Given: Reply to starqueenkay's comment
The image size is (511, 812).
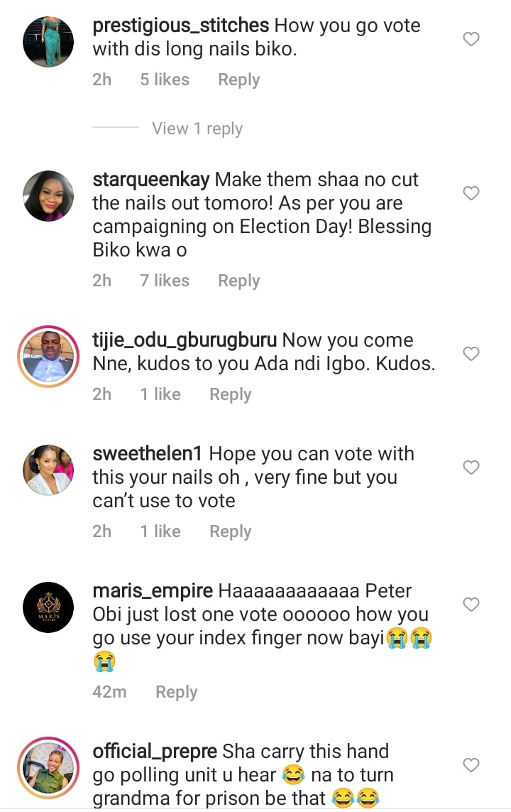Looking at the screenshot, I should click(238, 281).
